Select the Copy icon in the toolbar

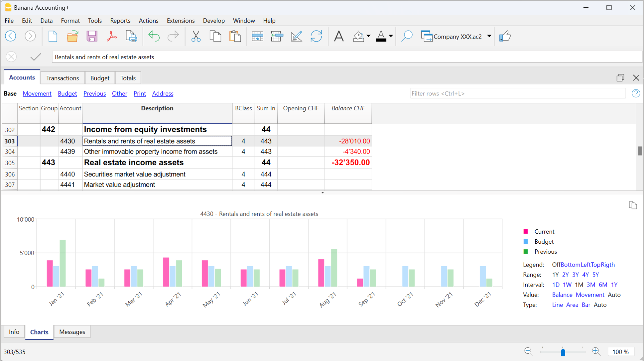coord(216,36)
